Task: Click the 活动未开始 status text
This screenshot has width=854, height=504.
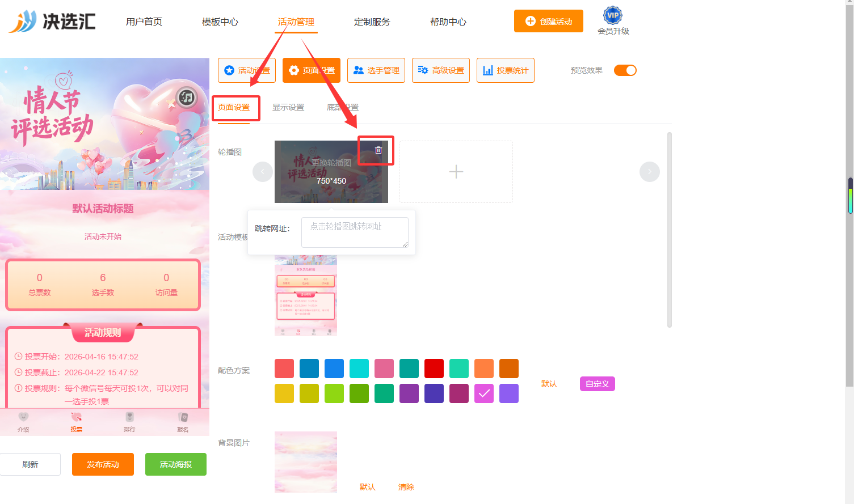Action: 103,236
